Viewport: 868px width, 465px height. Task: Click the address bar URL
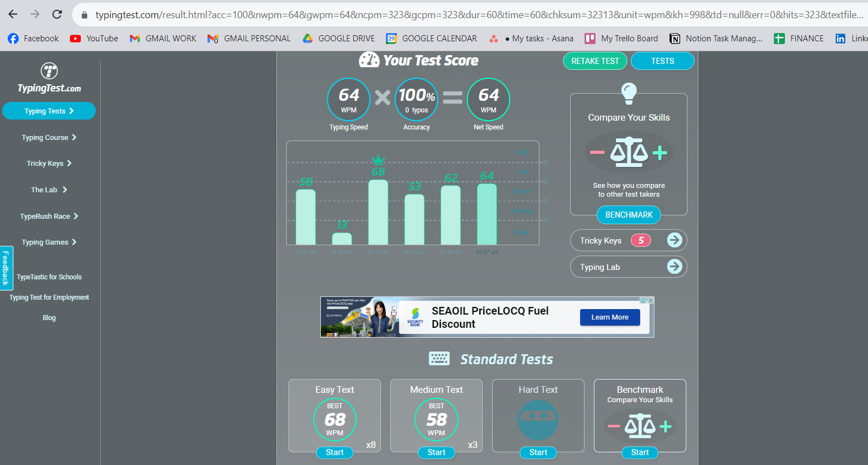coord(479,15)
